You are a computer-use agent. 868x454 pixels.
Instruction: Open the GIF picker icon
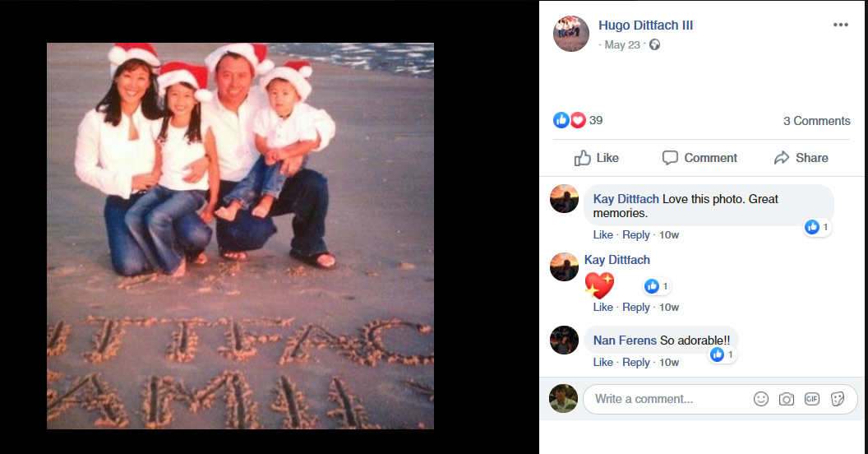[x=812, y=399]
